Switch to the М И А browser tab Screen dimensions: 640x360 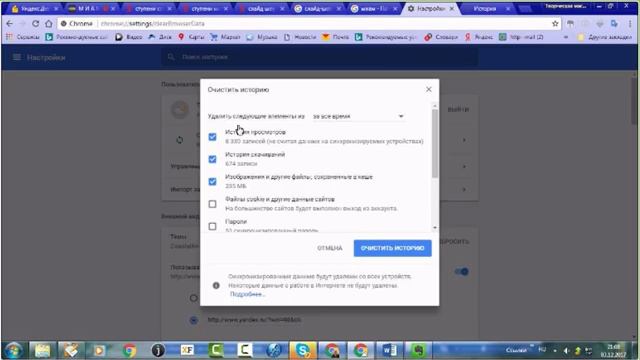pos(92,9)
